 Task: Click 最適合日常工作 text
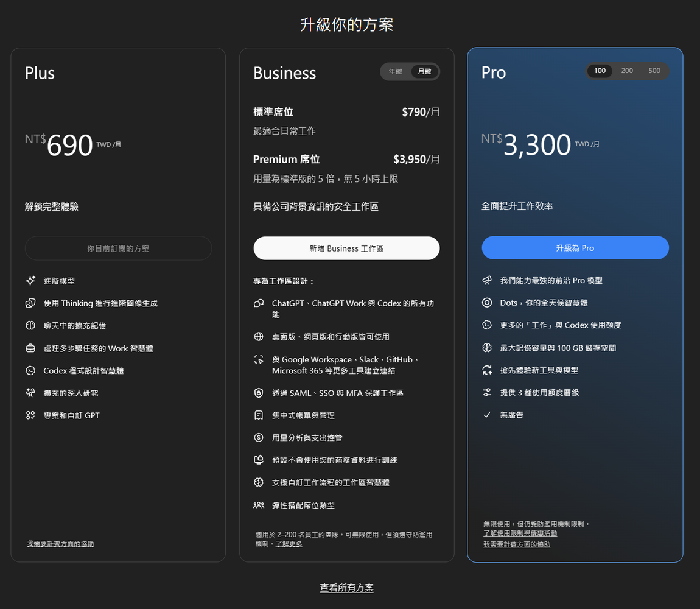tap(284, 131)
